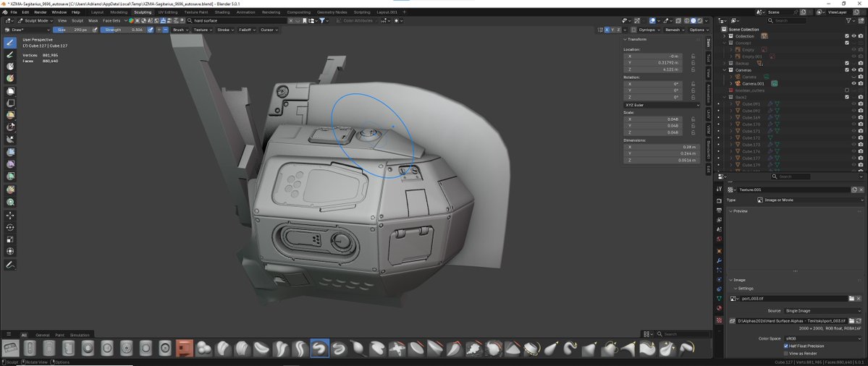Click the brush Strength slider
Viewport: 868px width, 366px height.
123,30
